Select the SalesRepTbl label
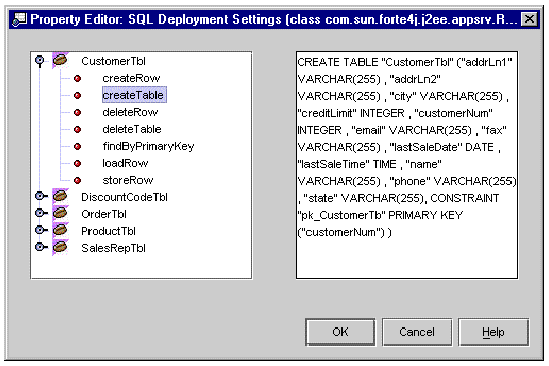This screenshot has width=549, height=366. pos(113,248)
